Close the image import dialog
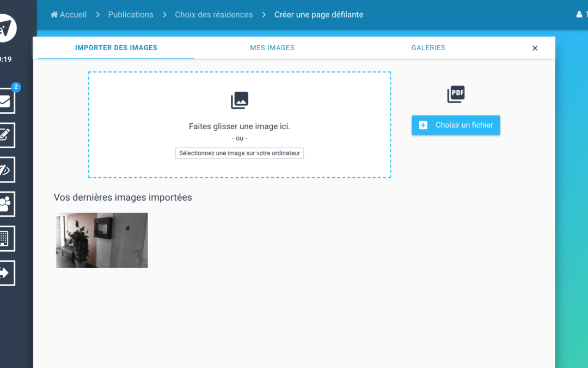This screenshot has width=588, height=368. (x=535, y=48)
